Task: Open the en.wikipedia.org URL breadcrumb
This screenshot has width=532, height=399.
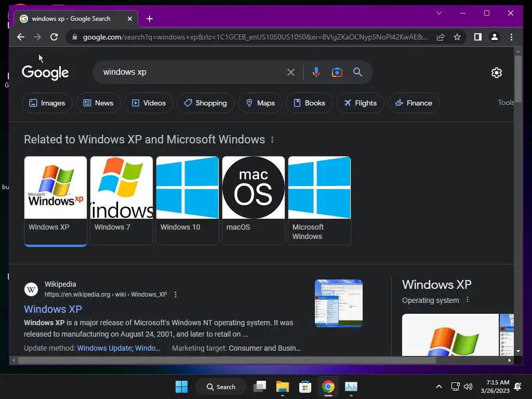Action: click(105, 295)
